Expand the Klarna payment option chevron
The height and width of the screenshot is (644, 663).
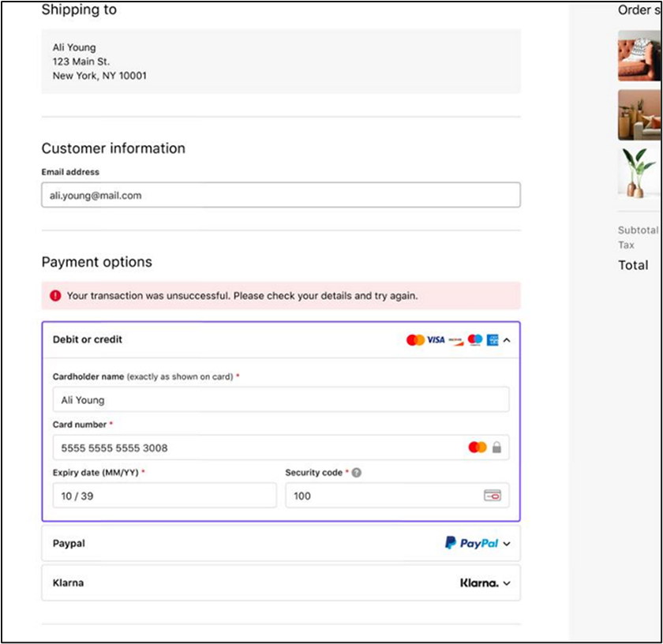pos(507,583)
